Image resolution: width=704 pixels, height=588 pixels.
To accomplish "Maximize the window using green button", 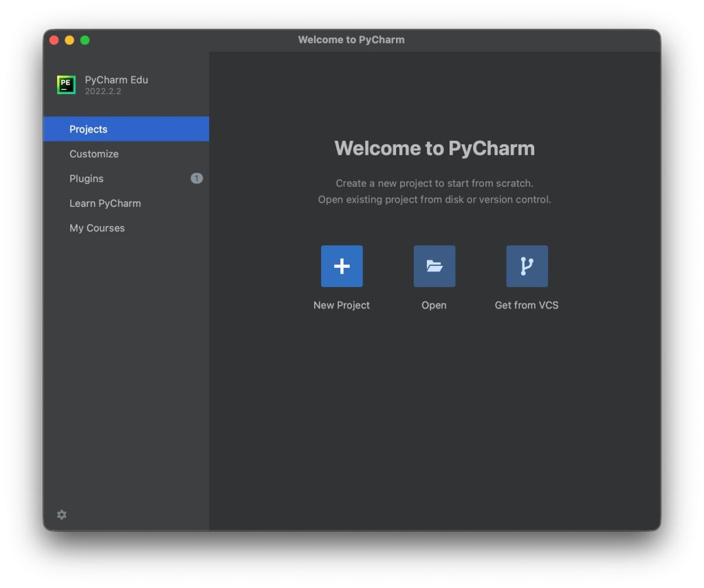I will [85, 40].
